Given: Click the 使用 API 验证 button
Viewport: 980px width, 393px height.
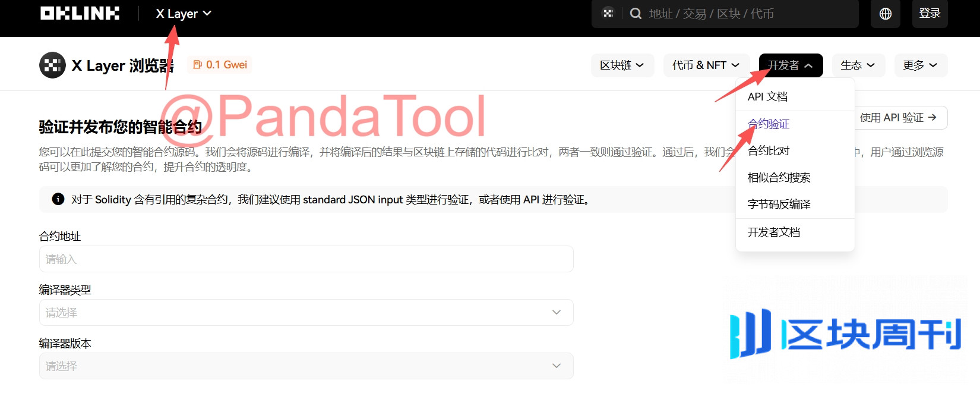Looking at the screenshot, I should pyautogui.click(x=900, y=118).
